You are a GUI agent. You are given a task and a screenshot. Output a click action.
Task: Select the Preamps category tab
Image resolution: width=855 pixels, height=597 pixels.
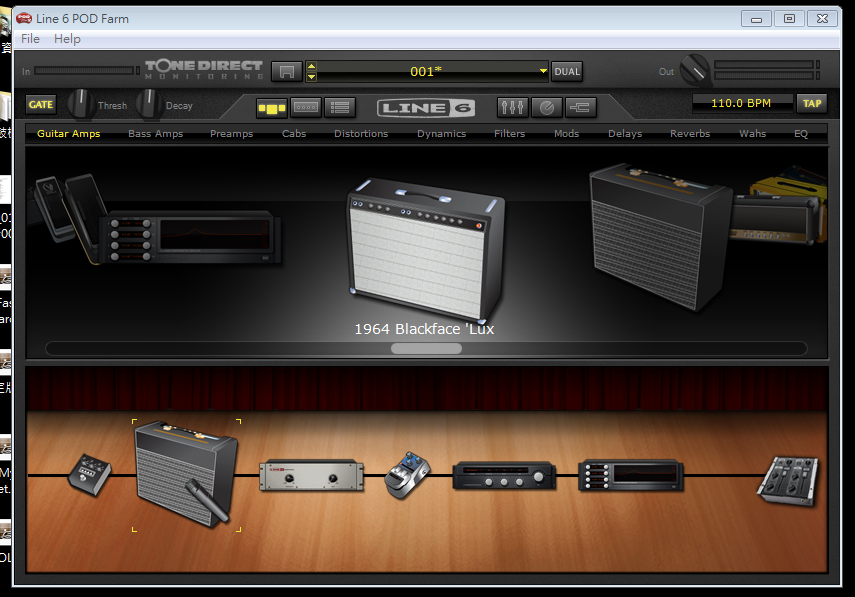tap(232, 134)
